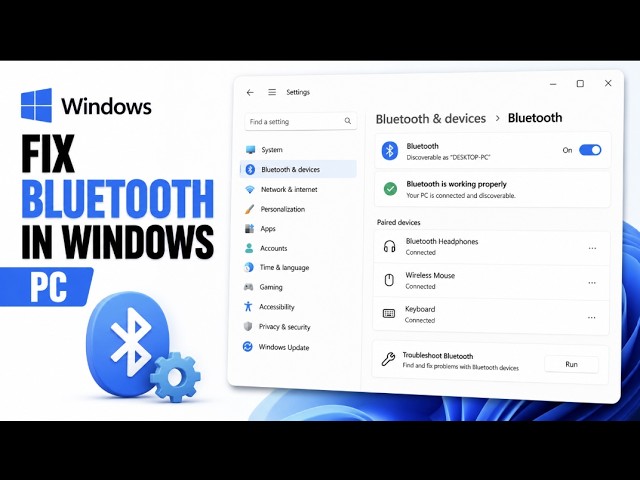The width and height of the screenshot is (640, 480).
Task: Click the Bluetooth & devices sidebar icon
Action: click(x=250, y=169)
